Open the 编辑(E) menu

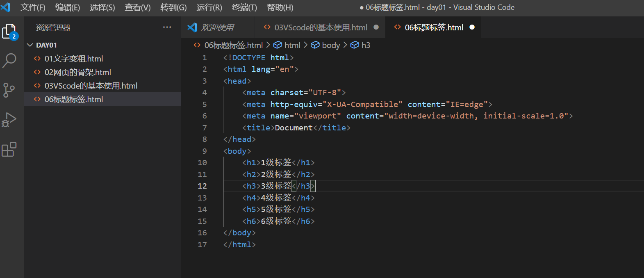[x=68, y=7]
